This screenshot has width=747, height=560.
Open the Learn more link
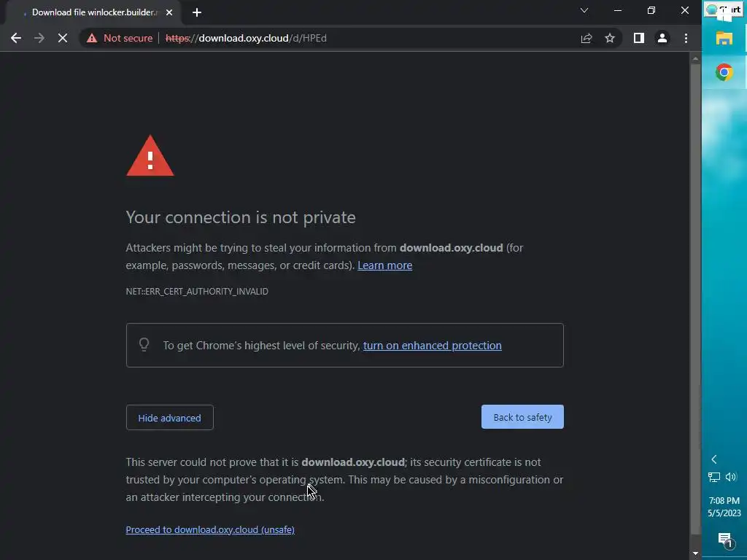click(385, 265)
